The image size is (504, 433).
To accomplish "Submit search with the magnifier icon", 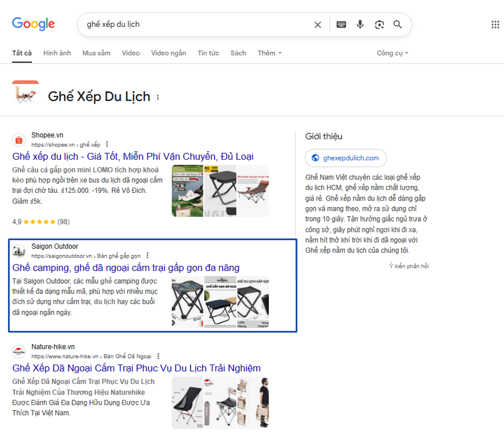I will pyautogui.click(x=398, y=25).
